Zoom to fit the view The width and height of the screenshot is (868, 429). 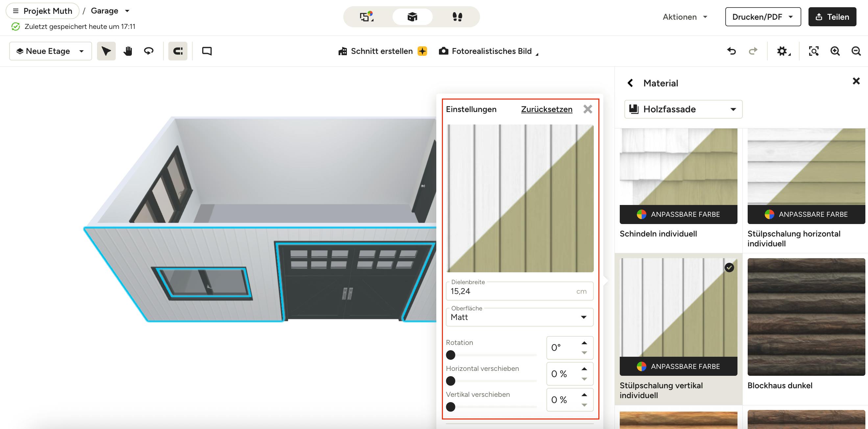(x=814, y=51)
